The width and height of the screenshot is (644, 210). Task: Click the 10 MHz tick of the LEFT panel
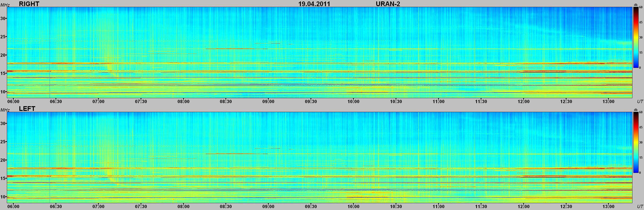coord(3,197)
